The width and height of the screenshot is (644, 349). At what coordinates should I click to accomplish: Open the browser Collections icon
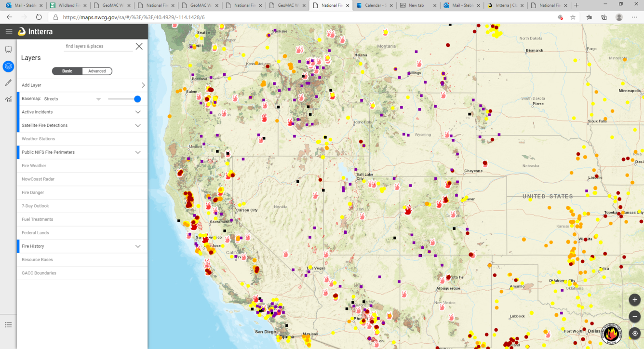coord(604,17)
